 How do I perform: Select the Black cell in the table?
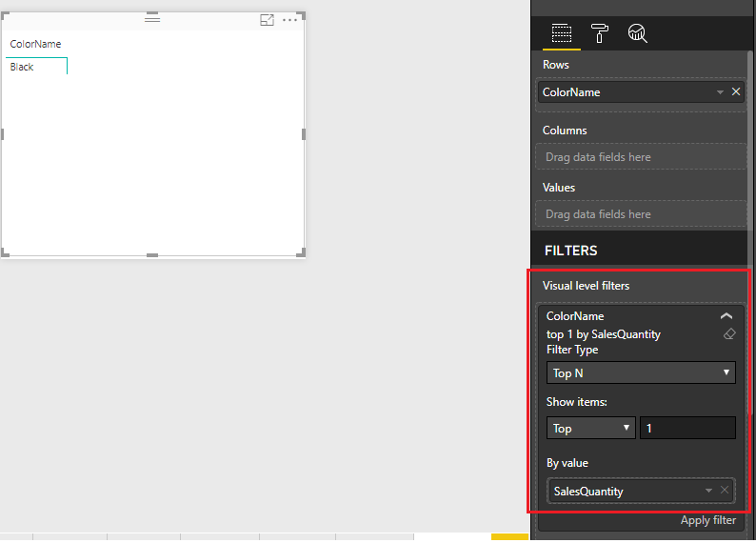[x=36, y=67]
